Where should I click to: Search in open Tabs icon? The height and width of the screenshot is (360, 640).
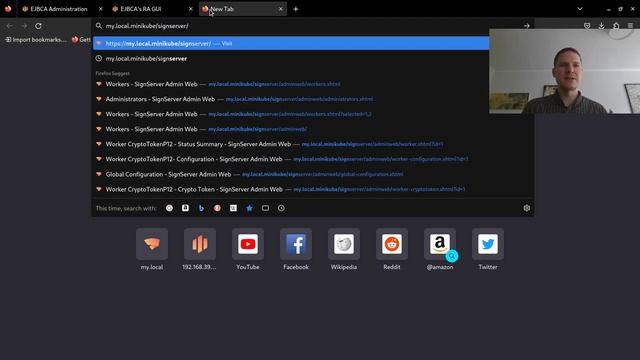pyautogui.click(x=265, y=208)
